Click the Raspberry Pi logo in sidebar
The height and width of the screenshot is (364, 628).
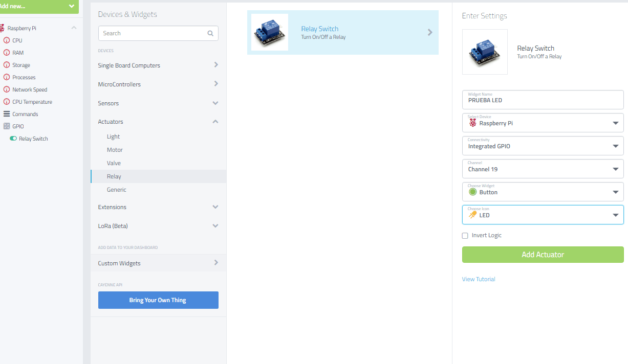(2, 28)
